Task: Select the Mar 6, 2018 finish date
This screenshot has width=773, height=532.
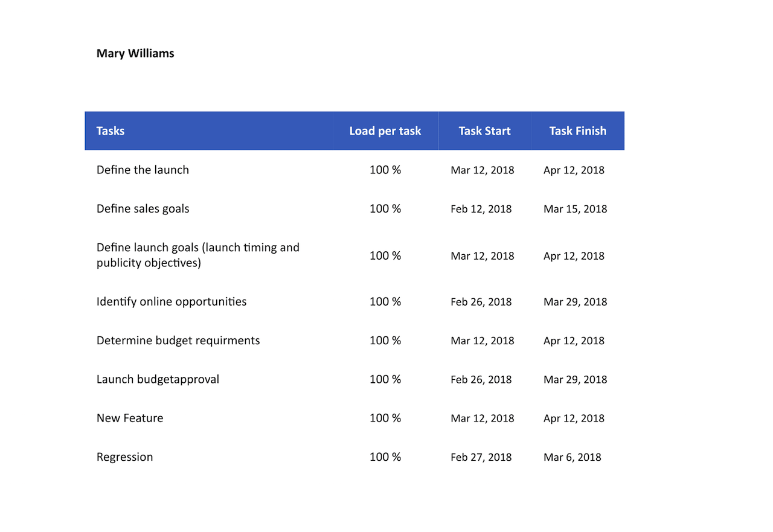Action: (x=572, y=457)
